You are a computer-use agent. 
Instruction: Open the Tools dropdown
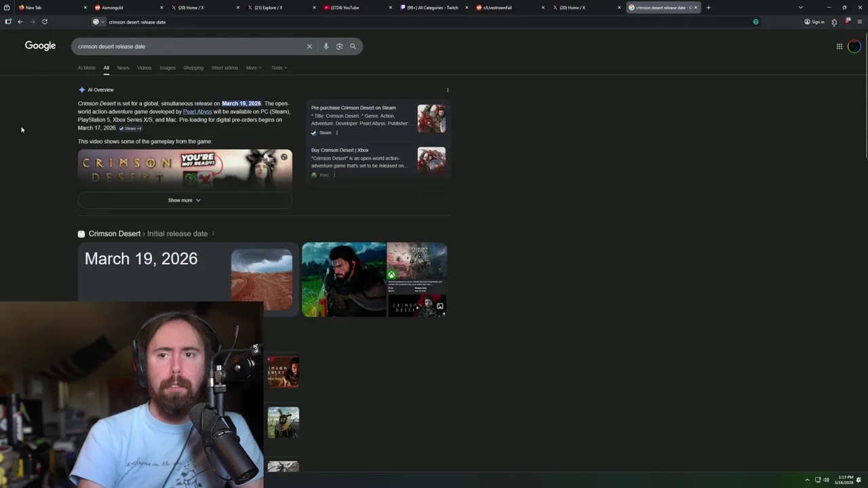pos(279,68)
